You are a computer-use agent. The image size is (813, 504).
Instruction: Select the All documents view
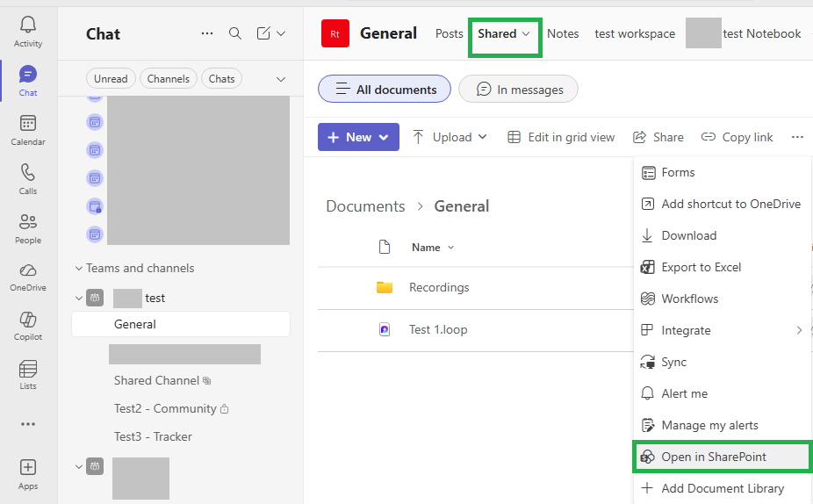(385, 90)
